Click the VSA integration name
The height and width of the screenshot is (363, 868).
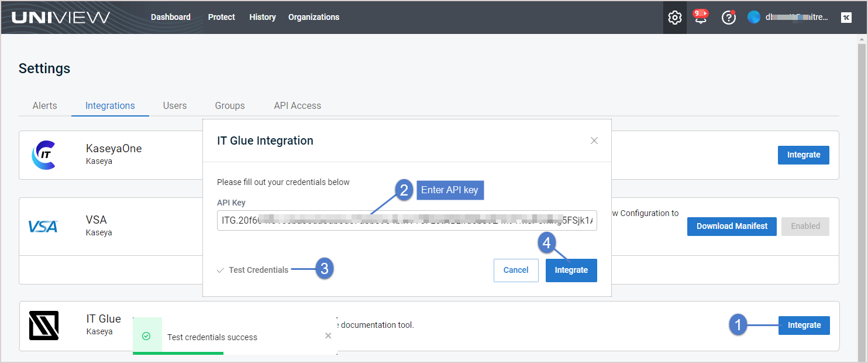coord(97,220)
